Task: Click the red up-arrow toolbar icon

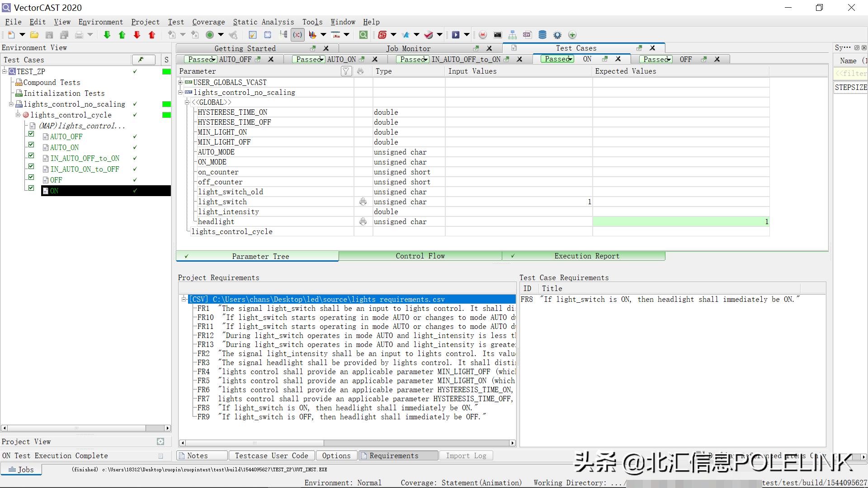Action: [152, 35]
